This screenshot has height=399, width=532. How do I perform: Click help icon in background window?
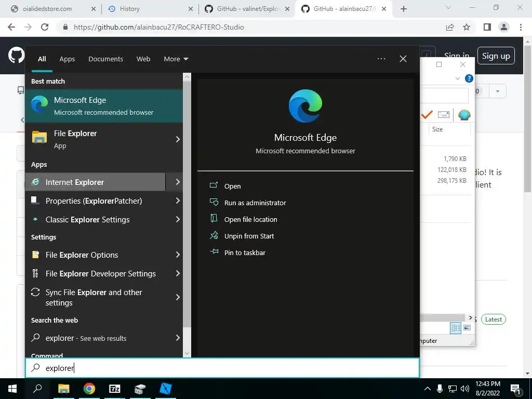point(469,79)
